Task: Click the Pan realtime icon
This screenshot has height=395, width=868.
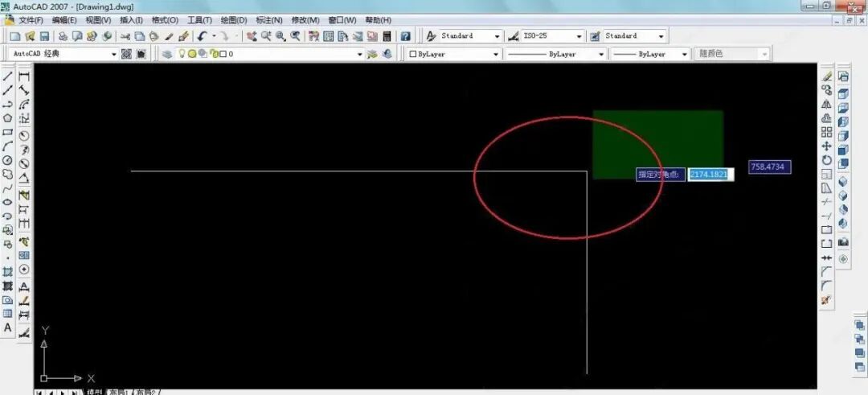Action: [x=252, y=36]
